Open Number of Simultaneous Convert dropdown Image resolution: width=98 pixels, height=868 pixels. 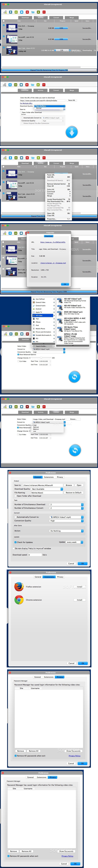[x=67, y=508]
